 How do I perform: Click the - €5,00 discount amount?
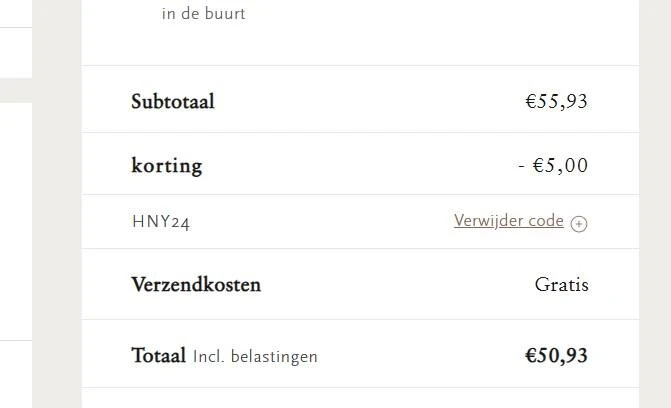(x=553, y=165)
